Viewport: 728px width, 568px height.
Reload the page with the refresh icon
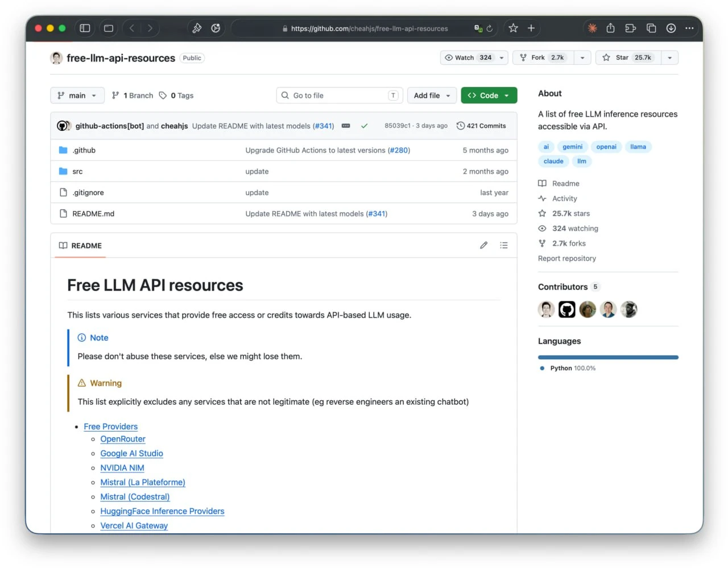490,28
